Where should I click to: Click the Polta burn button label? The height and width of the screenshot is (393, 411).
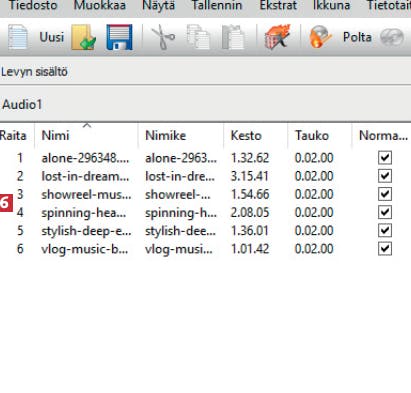point(357,37)
